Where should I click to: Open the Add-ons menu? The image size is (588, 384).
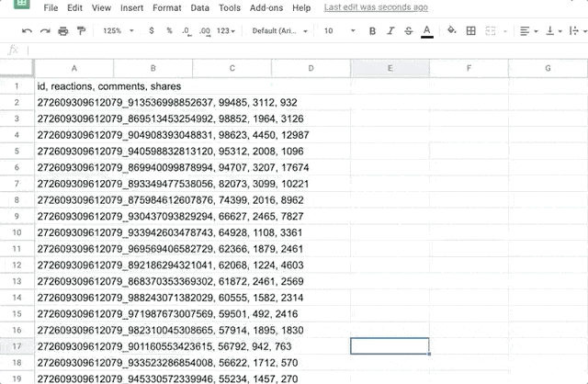pyautogui.click(x=266, y=7)
